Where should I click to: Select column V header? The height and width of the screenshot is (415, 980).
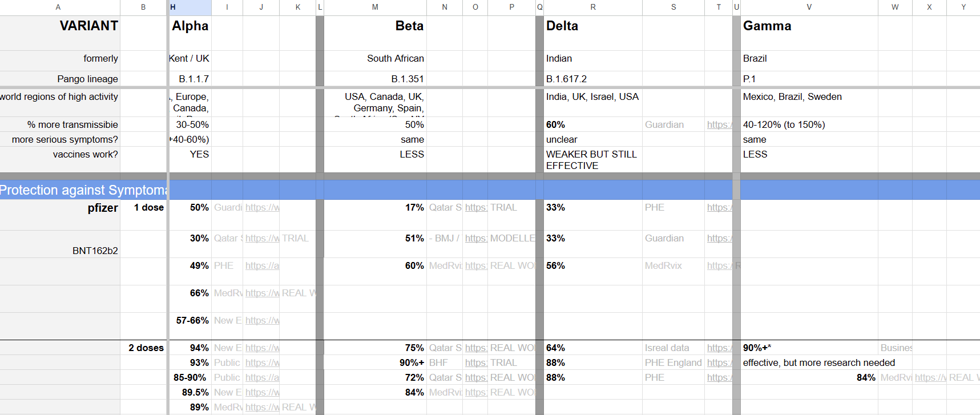click(809, 7)
